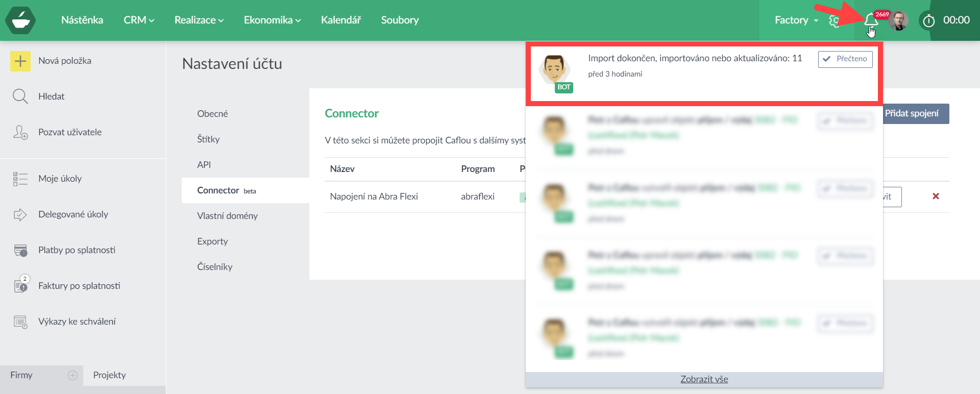This screenshot has height=394, width=980.
Task: Open user avatar profile photo
Action: point(898,20)
